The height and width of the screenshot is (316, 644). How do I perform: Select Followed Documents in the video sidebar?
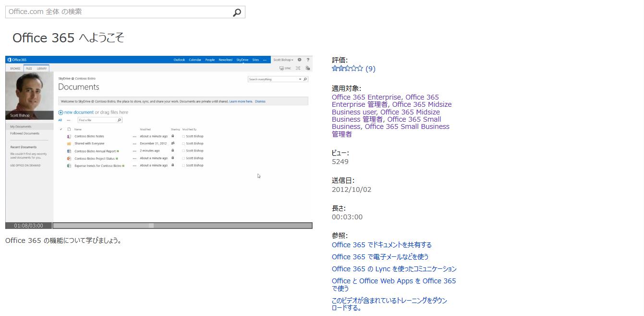coord(25,133)
